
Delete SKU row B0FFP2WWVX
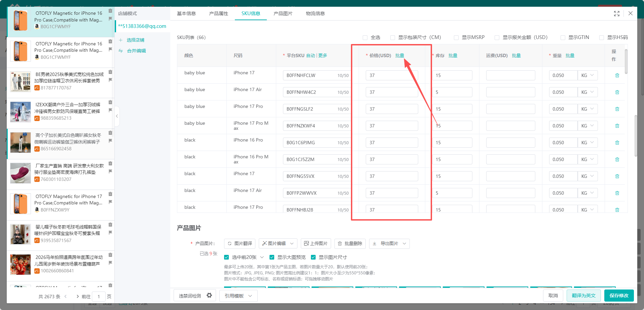tap(617, 193)
